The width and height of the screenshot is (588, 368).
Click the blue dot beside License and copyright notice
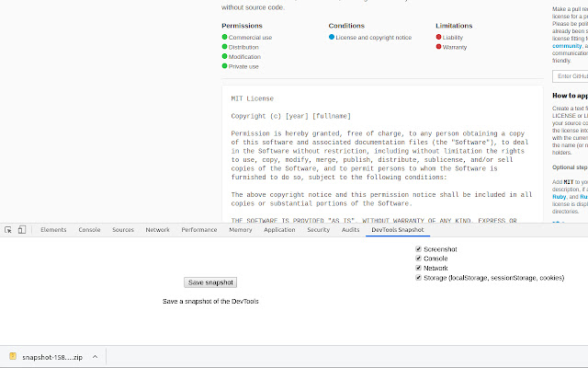click(x=332, y=37)
